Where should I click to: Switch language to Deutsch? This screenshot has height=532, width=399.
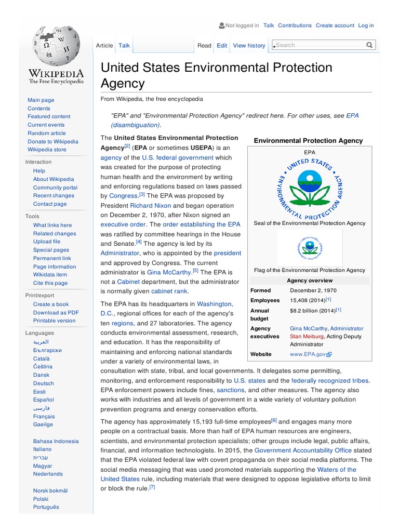pos(44,383)
